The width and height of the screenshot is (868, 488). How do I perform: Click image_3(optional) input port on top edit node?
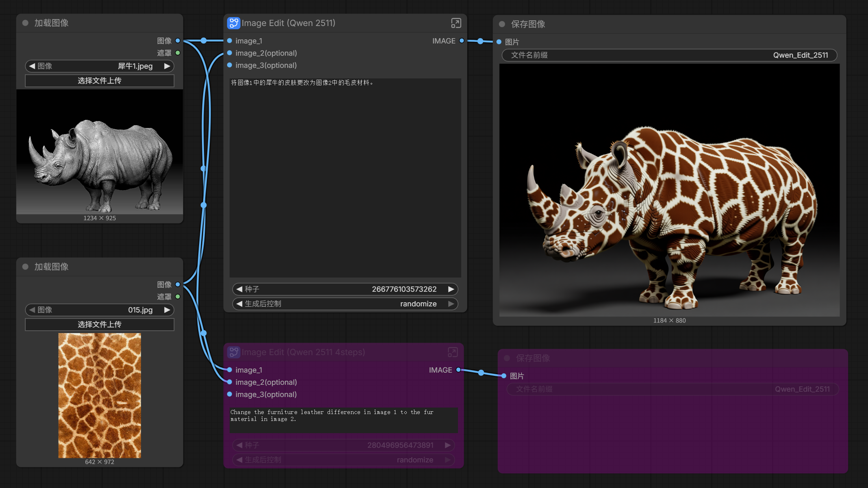(230, 65)
